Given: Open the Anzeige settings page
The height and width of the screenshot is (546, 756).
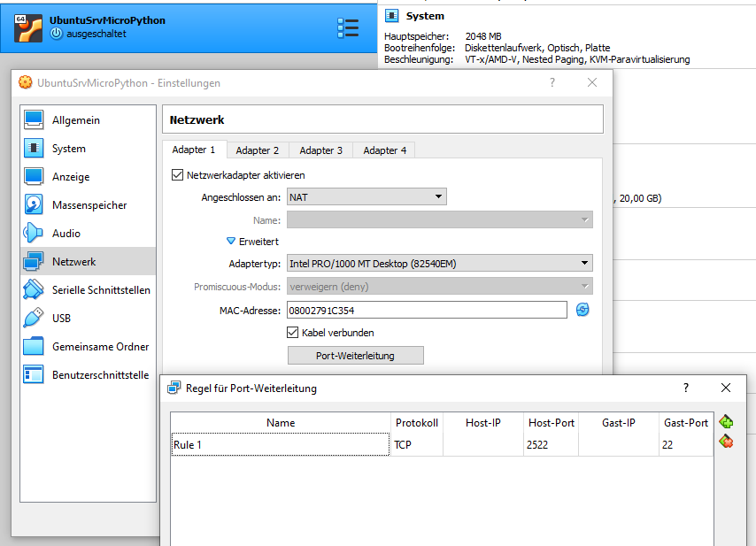Looking at the screenshot, I should pyautogui.click(x=89, y=177).
